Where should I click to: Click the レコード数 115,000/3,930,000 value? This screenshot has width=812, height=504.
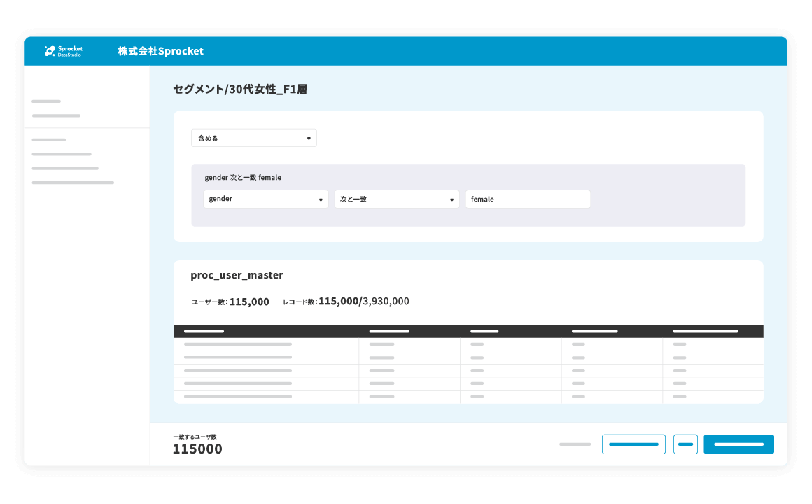point(363,301)
